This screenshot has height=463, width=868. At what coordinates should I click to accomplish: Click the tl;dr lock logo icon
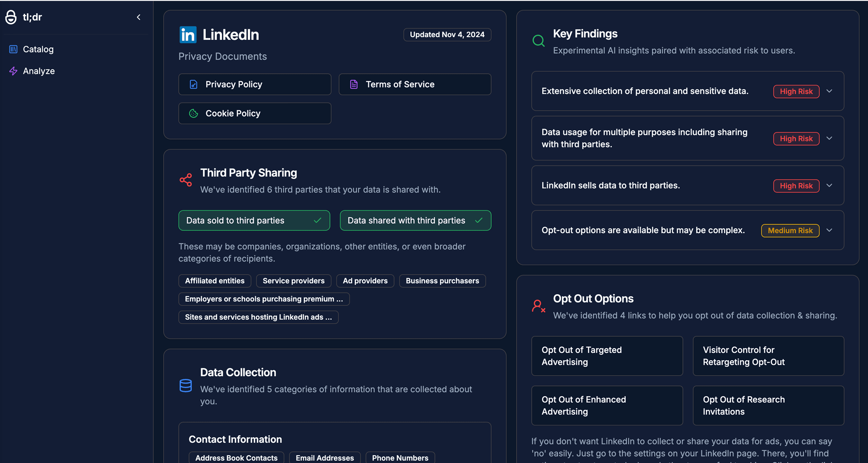coord(11,17)
